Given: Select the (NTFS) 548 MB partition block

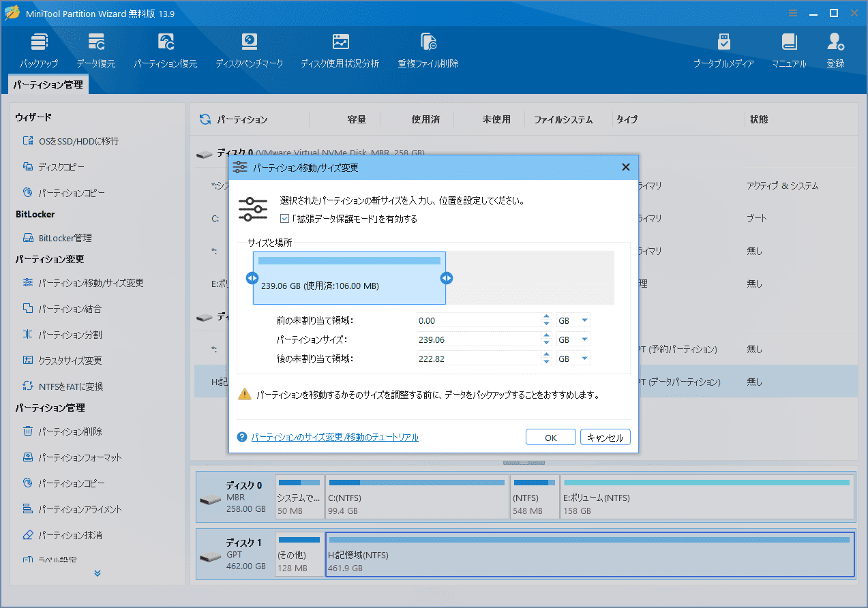Looking at the screenshot, I should 535,497.
